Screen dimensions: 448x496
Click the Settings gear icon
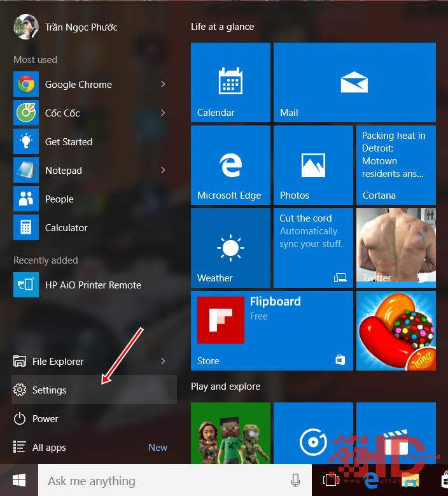click(20, 390)
